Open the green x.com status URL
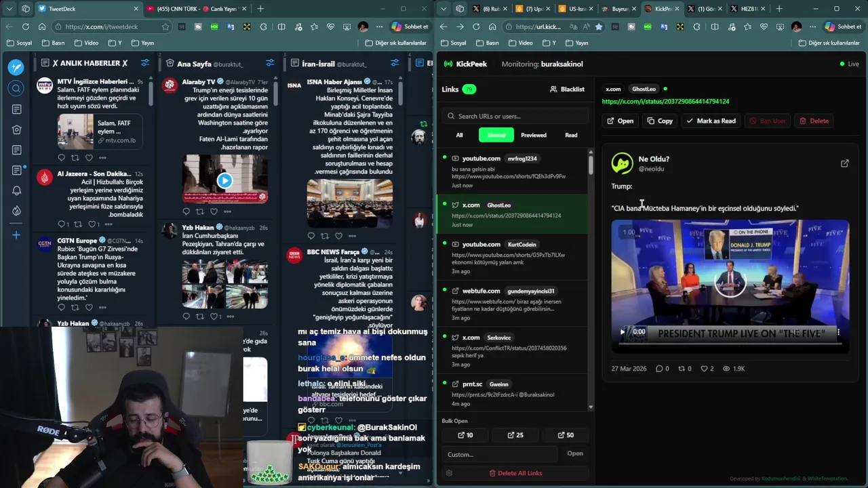 [x=665, y=101]
